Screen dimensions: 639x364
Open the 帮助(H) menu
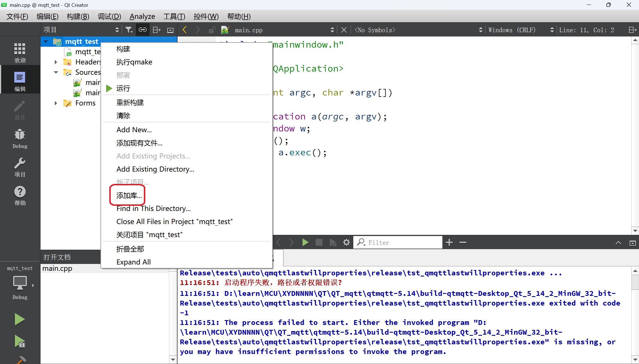click(x=239, y=17)
